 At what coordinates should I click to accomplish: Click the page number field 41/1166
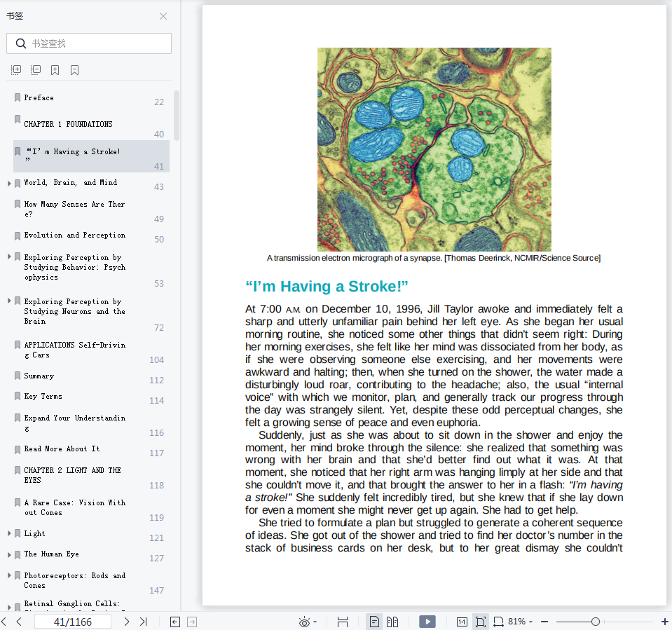(x=72, y=622)
